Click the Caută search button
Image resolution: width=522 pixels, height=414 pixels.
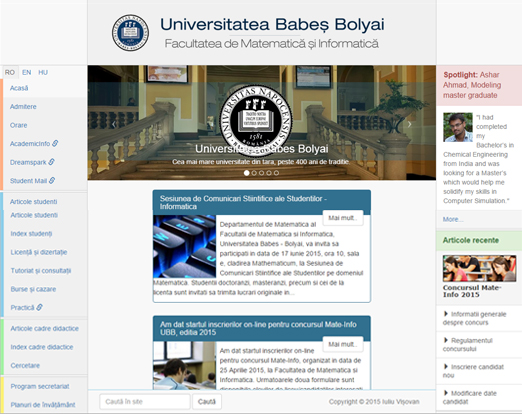click(207, 402)
